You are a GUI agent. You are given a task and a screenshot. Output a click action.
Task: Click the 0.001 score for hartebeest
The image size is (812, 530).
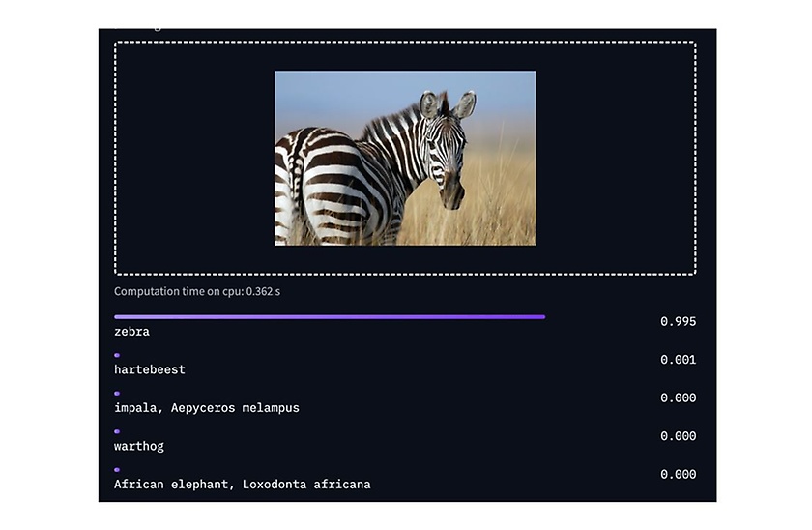678,360
